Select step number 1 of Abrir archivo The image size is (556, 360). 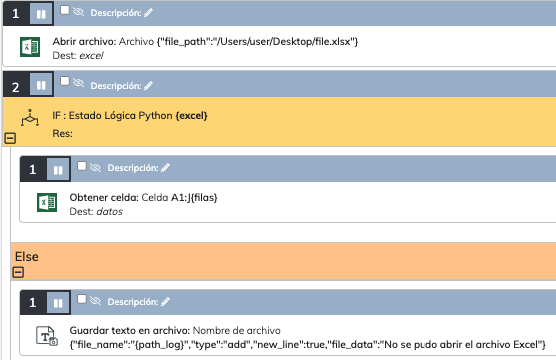16,14
